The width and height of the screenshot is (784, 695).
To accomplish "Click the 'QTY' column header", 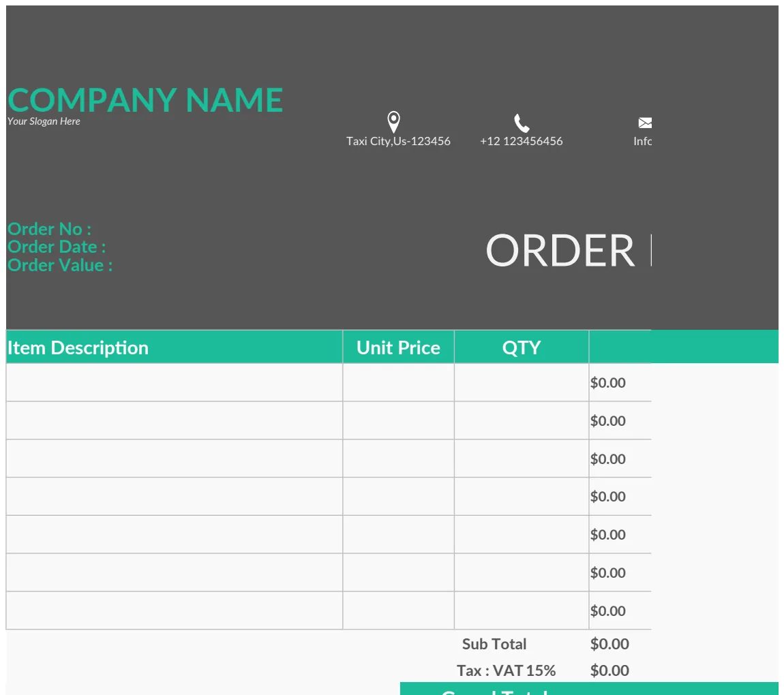I will [522, 347].
